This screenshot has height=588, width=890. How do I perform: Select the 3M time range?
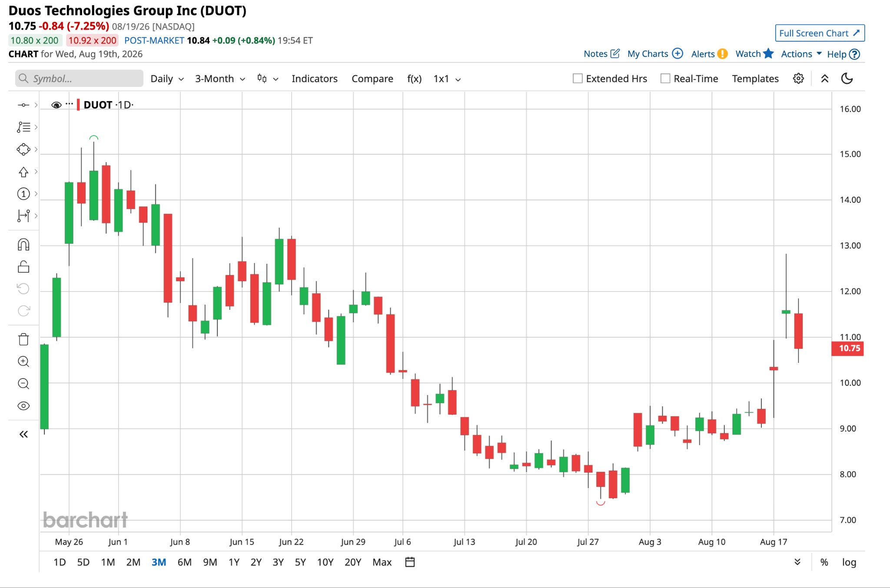[159, 562]
